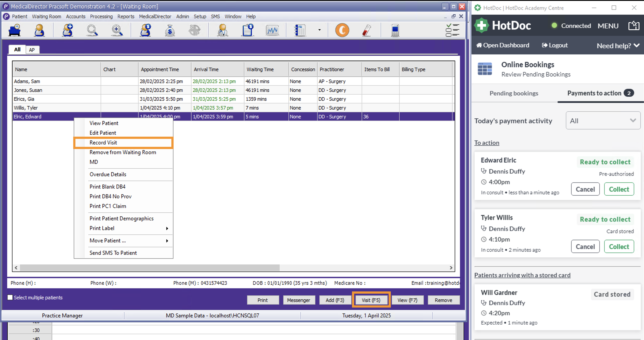Expand the Need help? chevron in HotDoc

click(x=637, y=45)
